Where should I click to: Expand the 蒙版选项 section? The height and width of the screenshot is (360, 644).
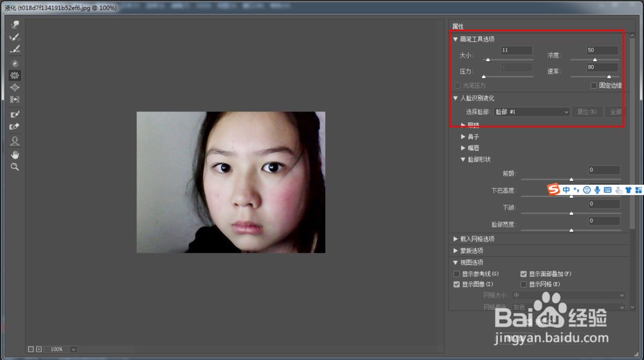click(x=455, y=251)
